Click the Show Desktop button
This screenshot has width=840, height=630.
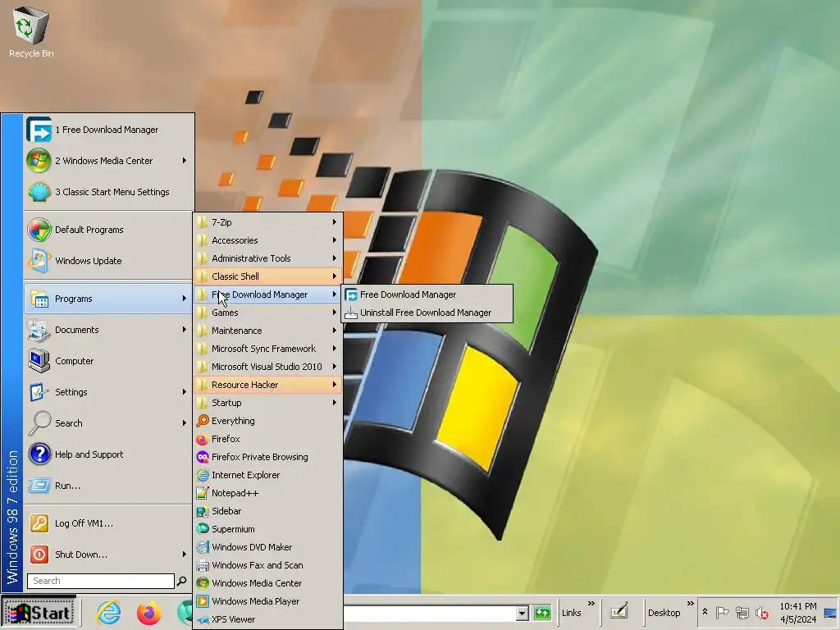tap(830, 612)
